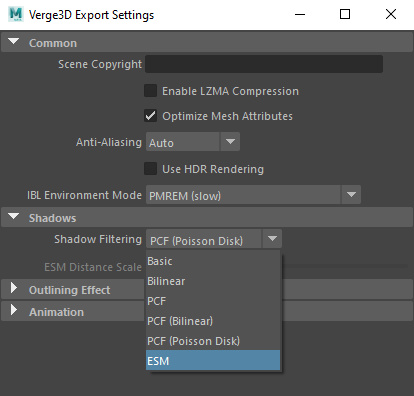Select the plain PCF option
414x396 pixels.
click(x=213, y=301)
